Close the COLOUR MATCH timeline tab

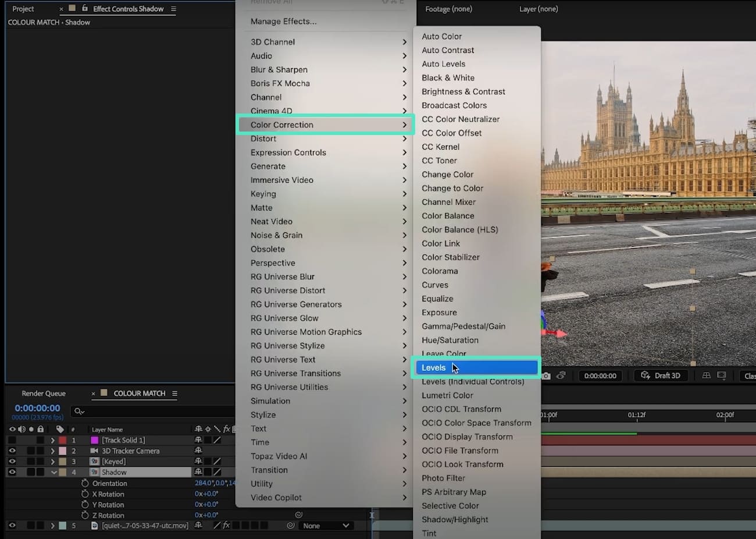(x=93, y=393)
